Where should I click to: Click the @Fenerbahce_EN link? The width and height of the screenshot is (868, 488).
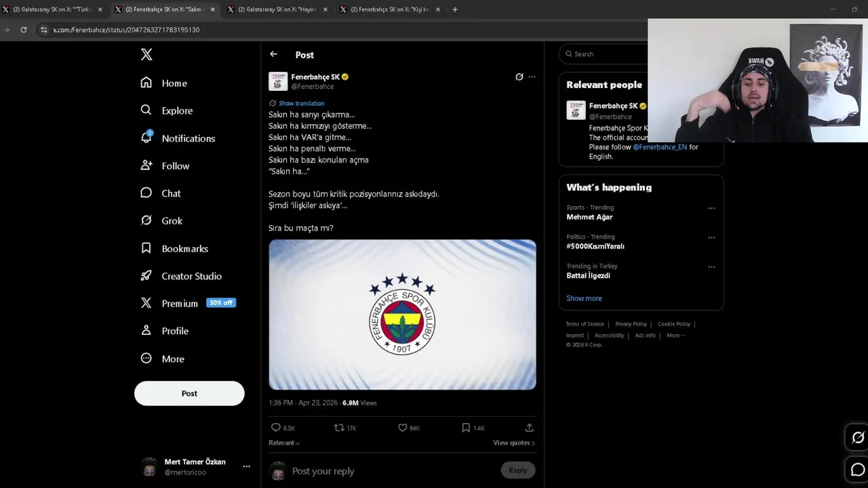click(x=660, y=147)
